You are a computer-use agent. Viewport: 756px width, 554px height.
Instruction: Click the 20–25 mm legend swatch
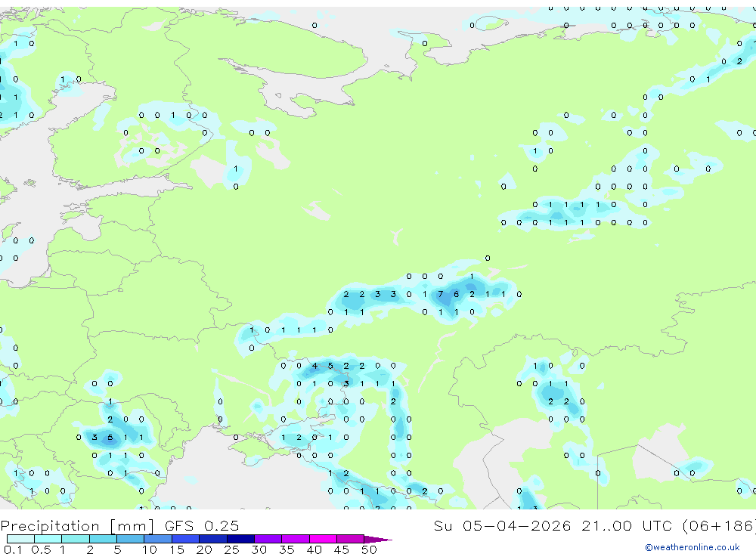(x=213, y=539)
